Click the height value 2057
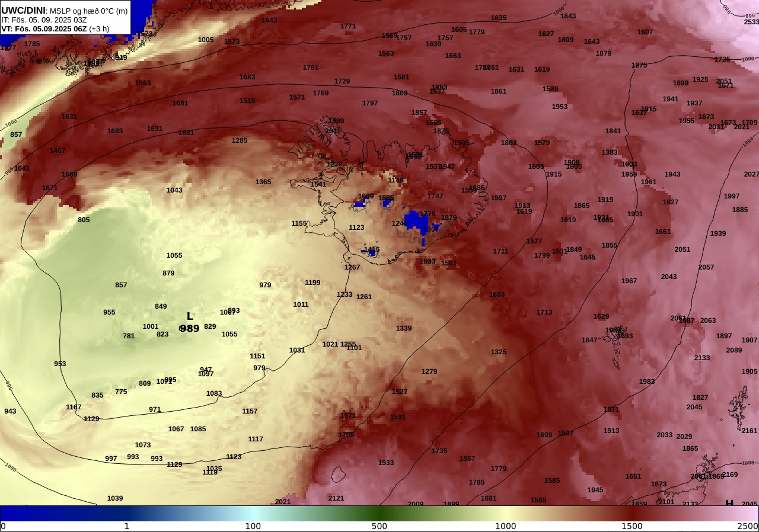The height and width of the screenshot is (532, 759). pyautogui.click(x=706, y=267)
